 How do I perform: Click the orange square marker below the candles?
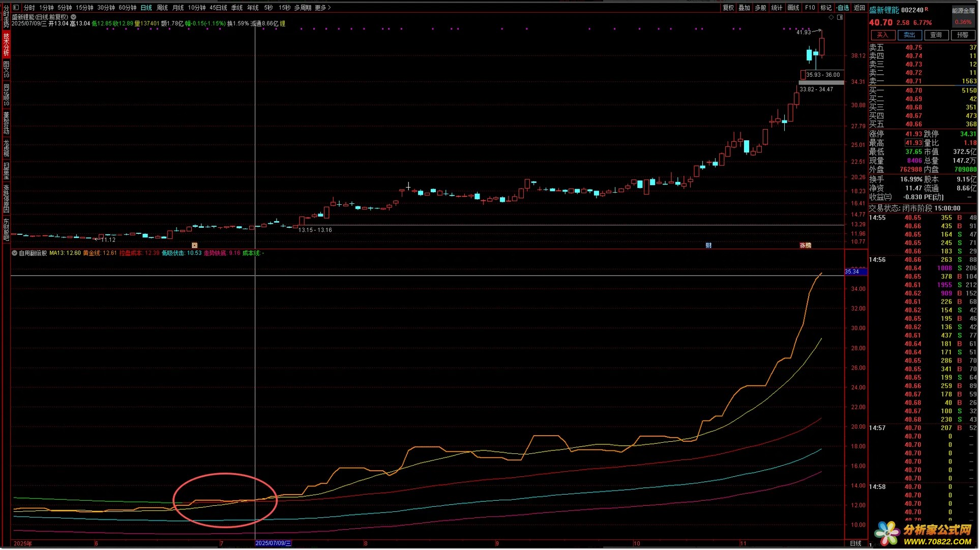[x=194, y=246]
